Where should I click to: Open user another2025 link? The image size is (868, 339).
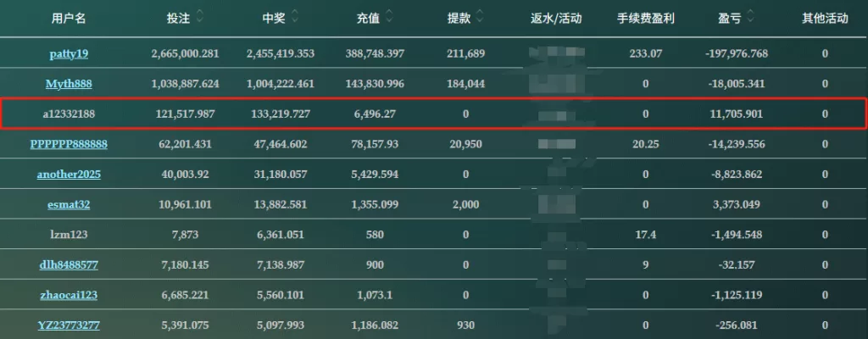pyautogui.click(x=69, y=175)
